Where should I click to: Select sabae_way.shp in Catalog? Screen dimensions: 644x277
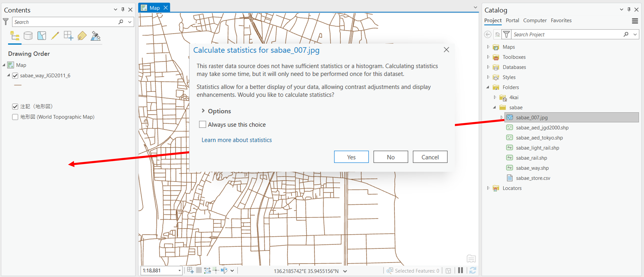[532, 168]
